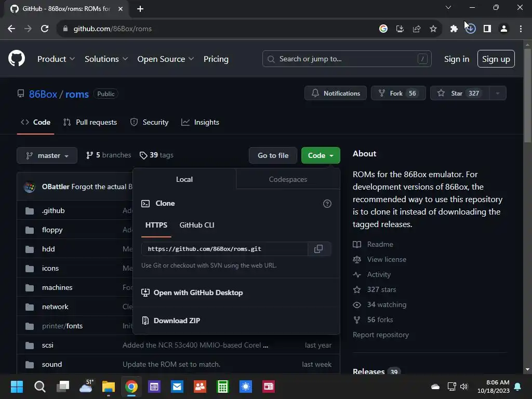Open the Pull requests tab
Viewport: 532px width, 399px height.
(90, 122)
